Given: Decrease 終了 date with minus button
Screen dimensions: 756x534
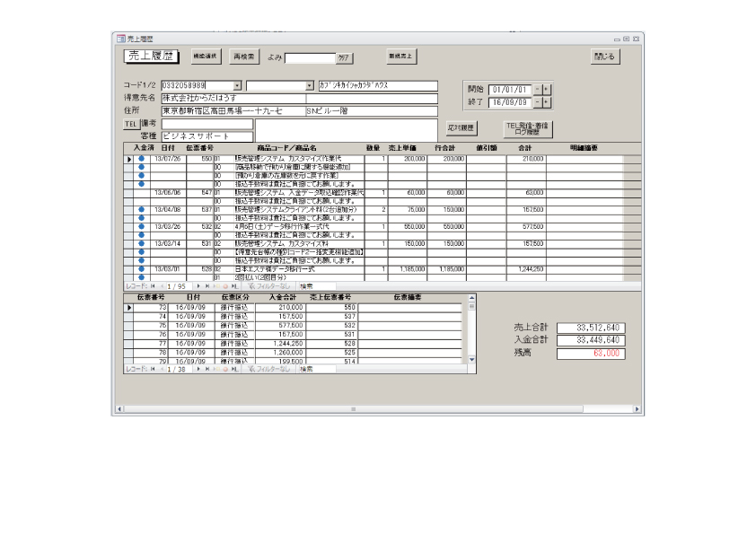Looking at the screenshot, I should [x=538, y=102].
